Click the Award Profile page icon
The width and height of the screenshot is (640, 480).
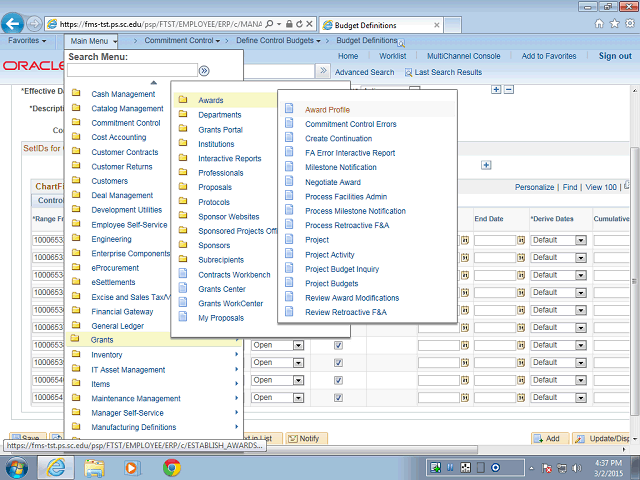[288, 110]
